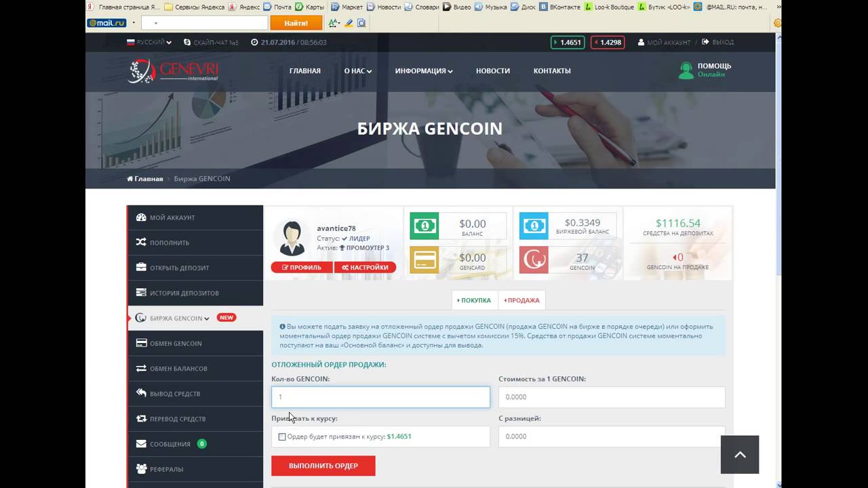Click the Пополнить shuffle icon in sidebar
Screen dimensions: 868x488
coord(141,242)
